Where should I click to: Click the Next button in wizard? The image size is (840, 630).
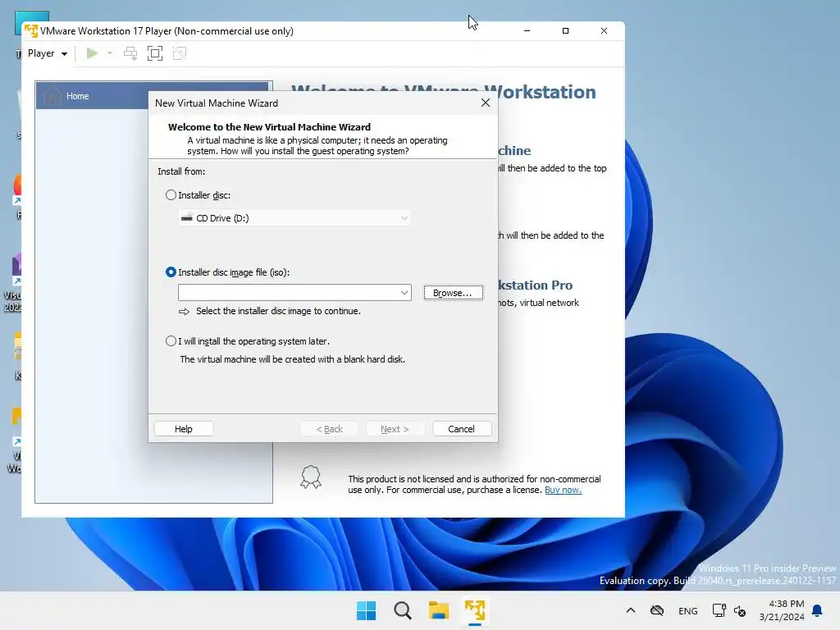[x=395, y=429]
